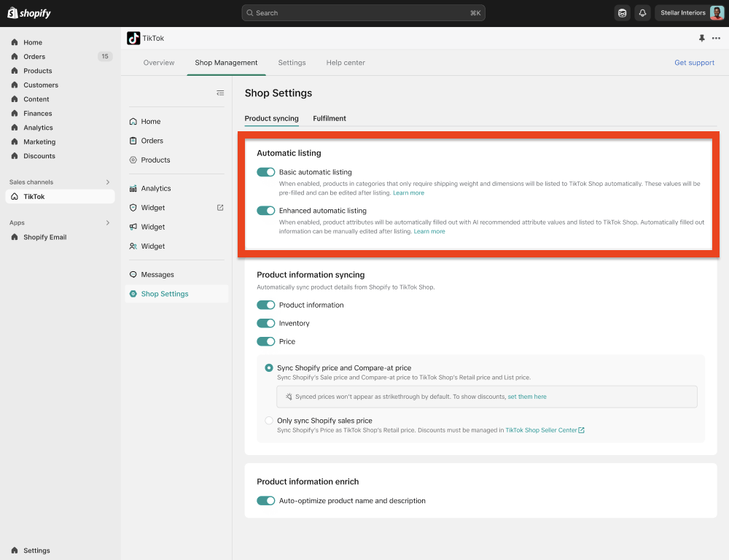Click the Shopify logo

click(x=29, y=13)
